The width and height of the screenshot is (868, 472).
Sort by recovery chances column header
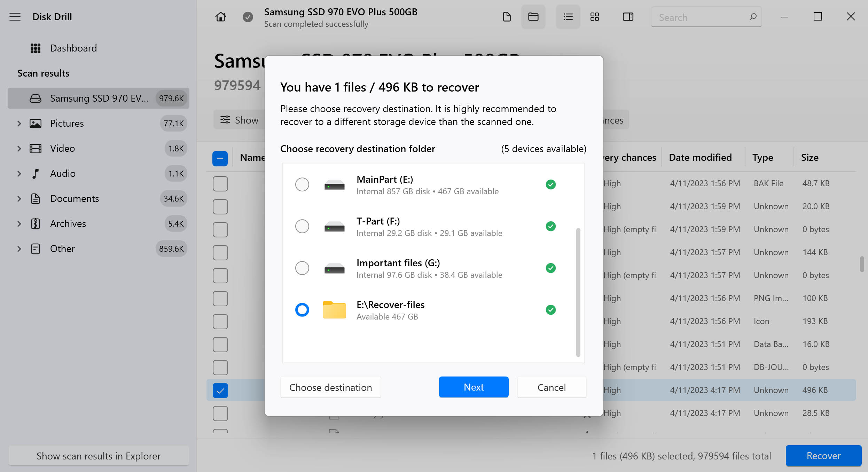[630, 157]
